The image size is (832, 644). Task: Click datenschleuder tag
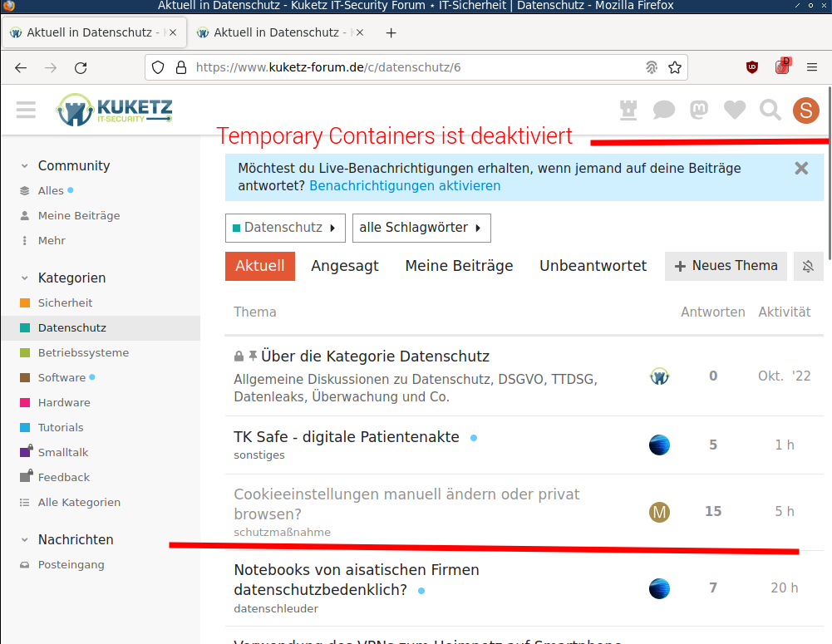click(x=276, y=608)
